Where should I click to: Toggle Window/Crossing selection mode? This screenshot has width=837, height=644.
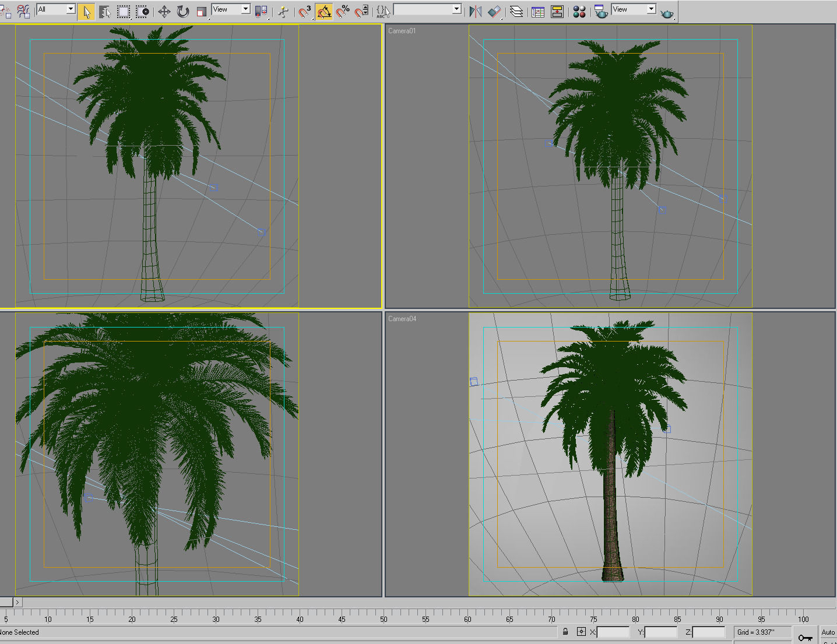(142, 12)
